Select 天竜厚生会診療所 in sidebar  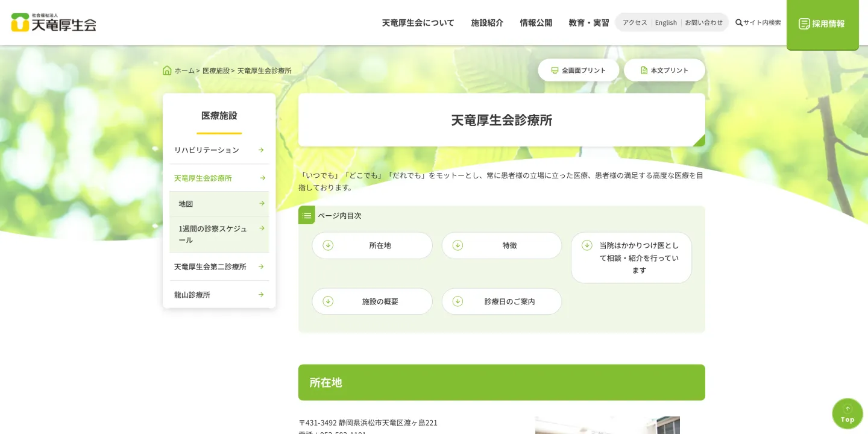[x=219, y=178]
